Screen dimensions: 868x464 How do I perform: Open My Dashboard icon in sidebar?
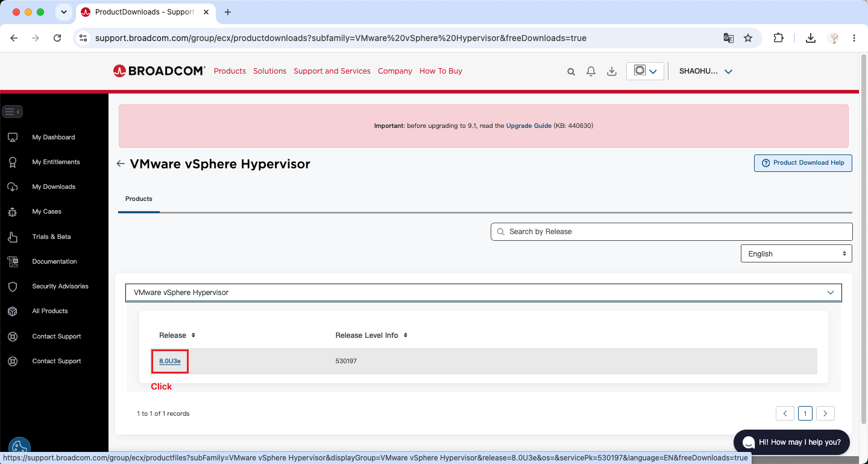pos(12,138)
